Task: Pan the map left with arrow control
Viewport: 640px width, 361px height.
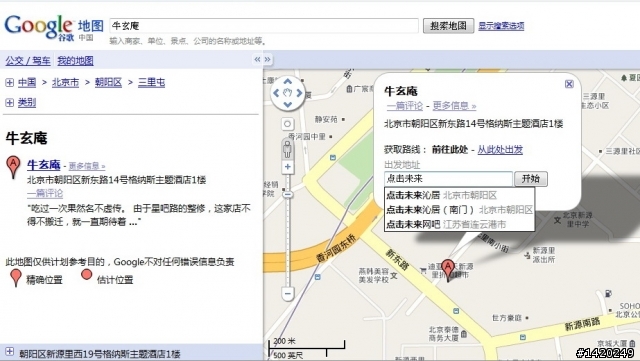Action: 276,93
